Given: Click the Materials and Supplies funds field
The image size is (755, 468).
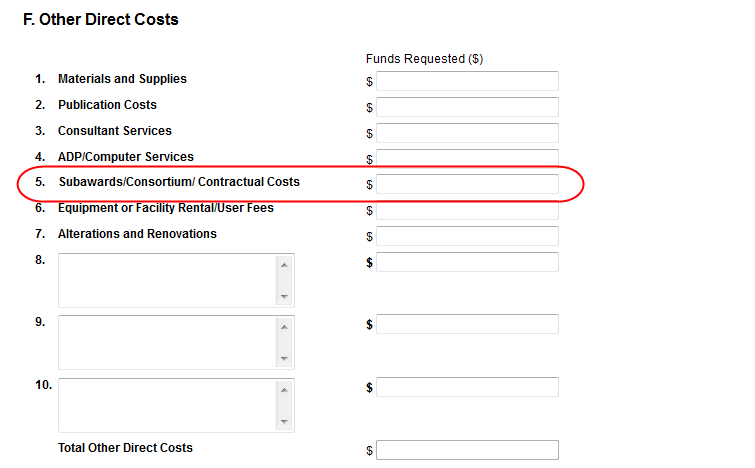Looking at the screenshot, I should [467, 81].
